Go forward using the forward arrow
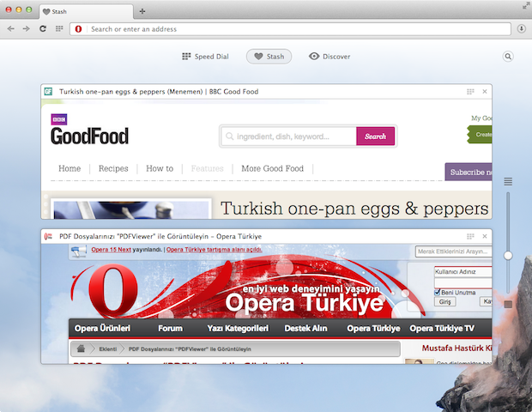Screen dimensions: 532x412 click(26, 29)
